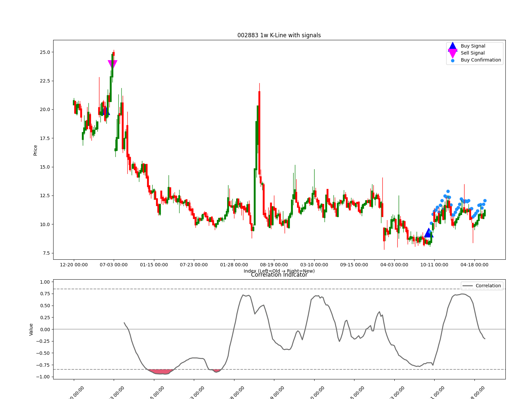Viewport: 532px width, 399px height.
Task: Click the 'Correlation Indicator' subplot title
Action: tap(279, 275)
